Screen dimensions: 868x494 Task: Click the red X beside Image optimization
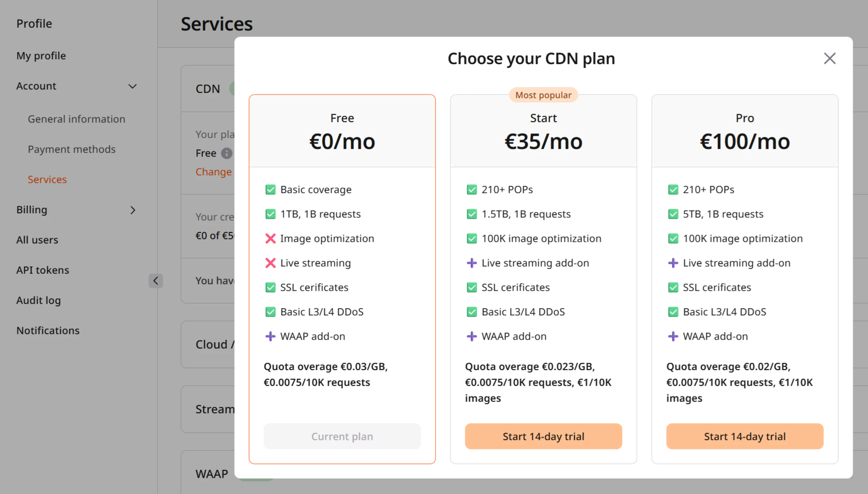click(x=270, y=239)
